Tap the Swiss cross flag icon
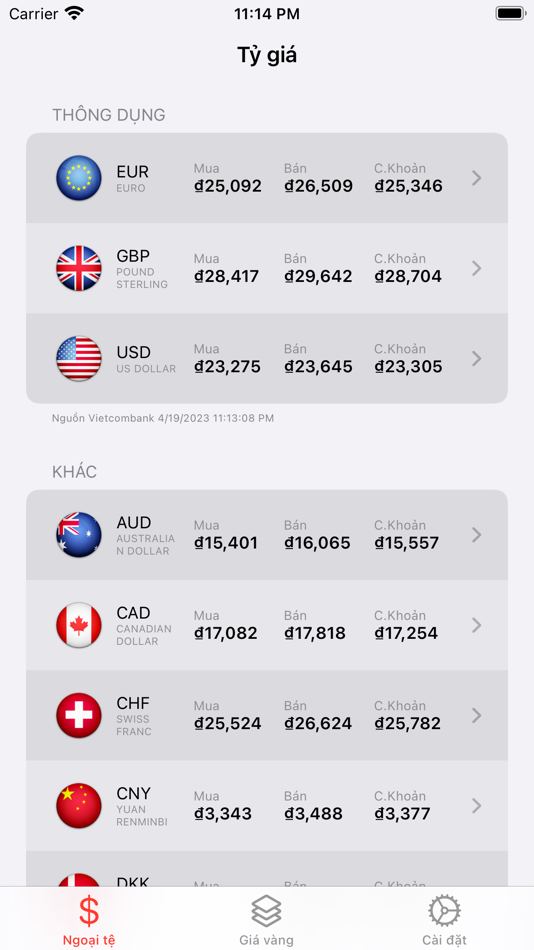This screenshot has height=950, width=534. tap(79, 716)
